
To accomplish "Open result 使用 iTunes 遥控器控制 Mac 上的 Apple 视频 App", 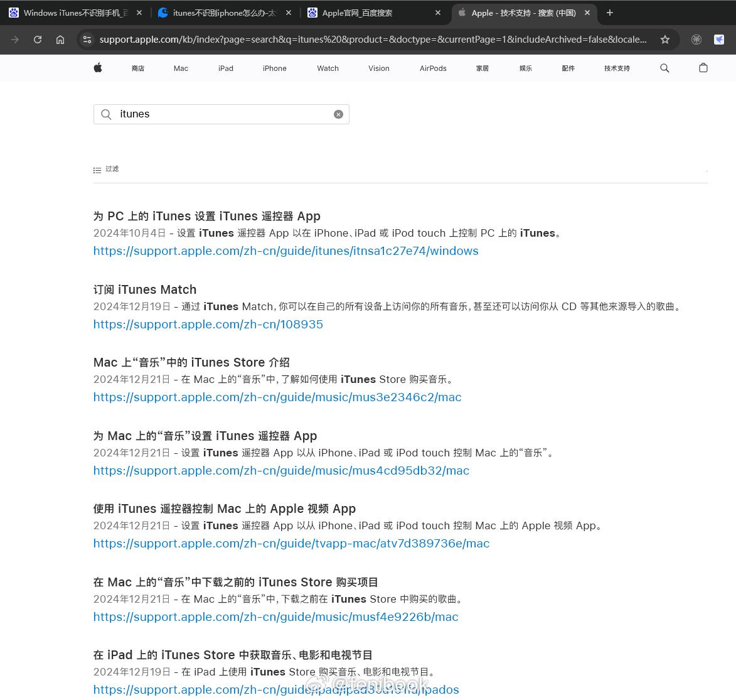I will [x=225, y=509].
